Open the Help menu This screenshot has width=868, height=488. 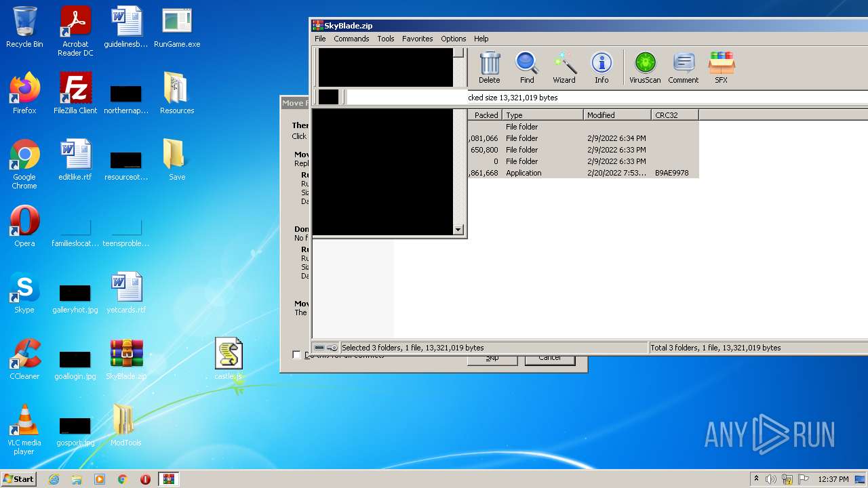pyautogui.click(x=481, y=39)
